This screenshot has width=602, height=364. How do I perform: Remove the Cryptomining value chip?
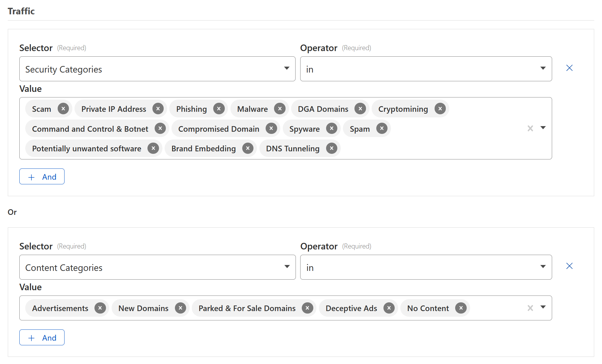(x=440, y=109)
